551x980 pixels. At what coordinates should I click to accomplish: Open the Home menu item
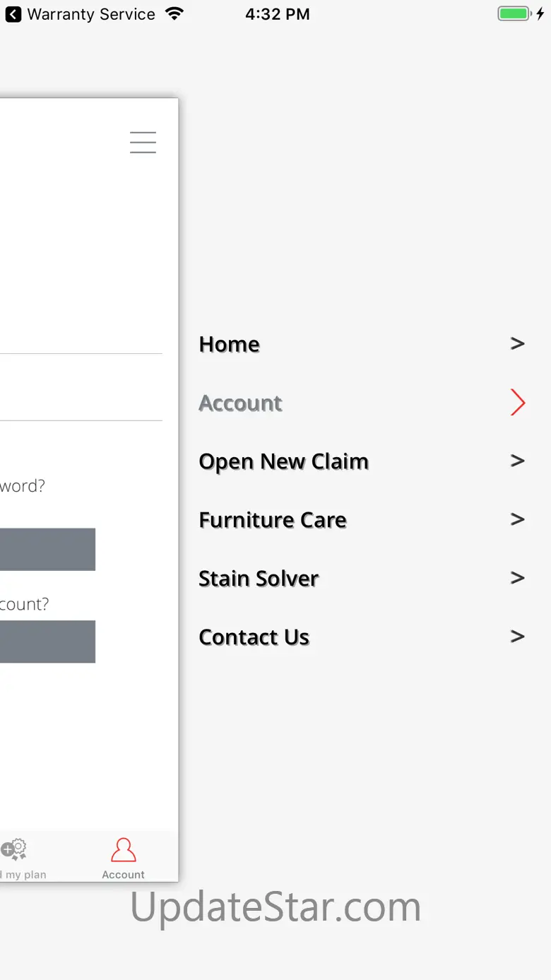click(230, 344)
